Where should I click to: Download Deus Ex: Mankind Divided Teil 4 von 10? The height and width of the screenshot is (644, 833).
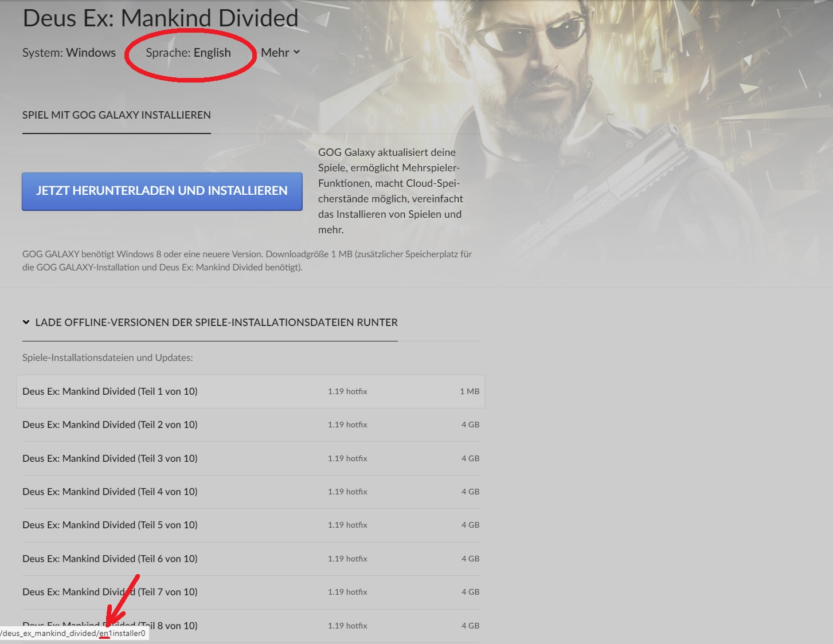coord(251,492)
